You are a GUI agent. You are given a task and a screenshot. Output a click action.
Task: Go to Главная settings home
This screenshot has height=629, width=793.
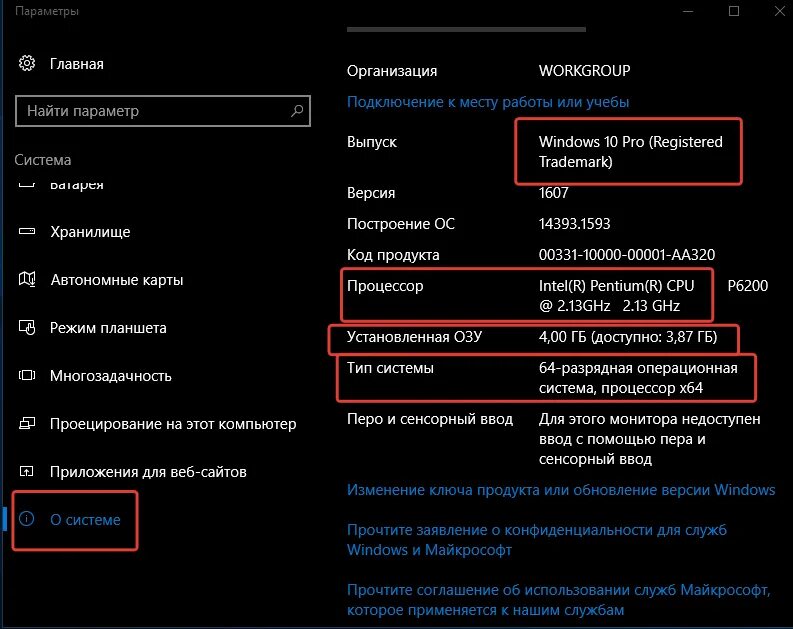tap(76, 64)
